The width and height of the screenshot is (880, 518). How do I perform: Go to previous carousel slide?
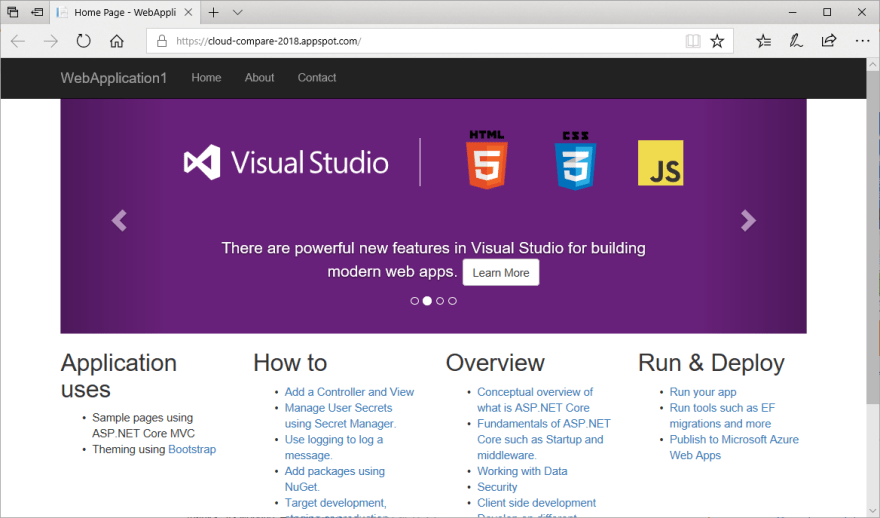click(x=119, y=221)
